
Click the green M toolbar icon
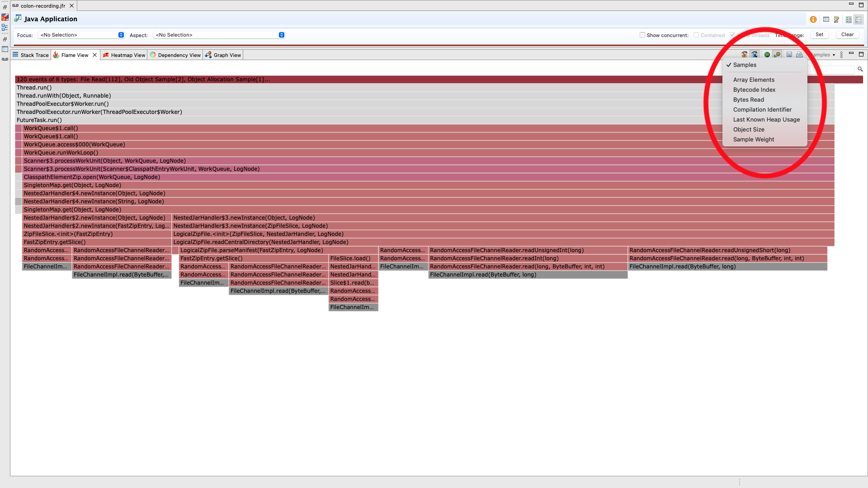click(x=767, y=55)
